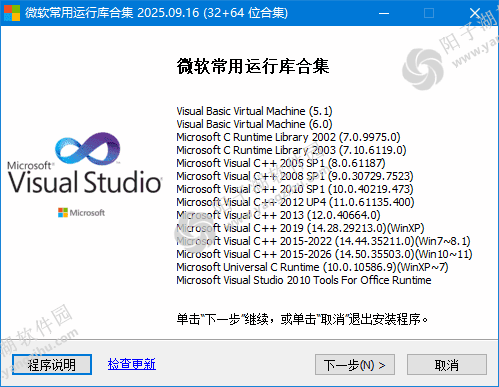The width and height of the screenshot is (499, 387).
Task: Select Microsoft Visual C++ 2008 SP1 line
Action: 295,176
